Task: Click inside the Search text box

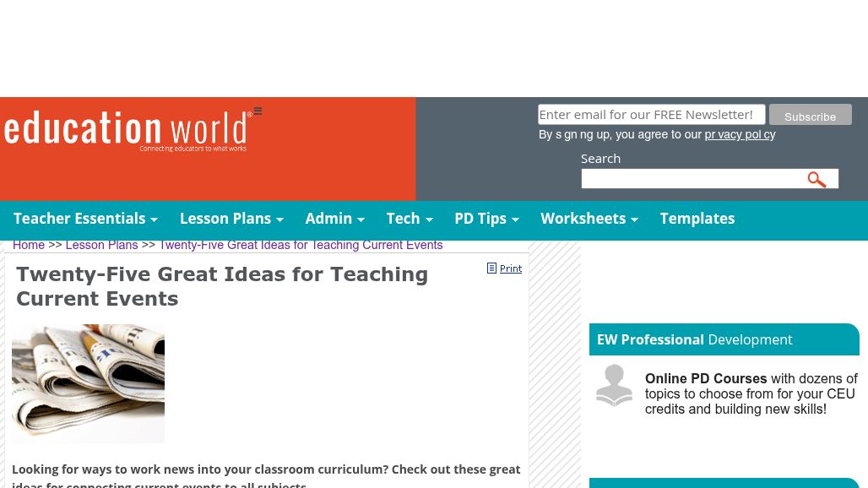Action: click(x=691, y=178)
